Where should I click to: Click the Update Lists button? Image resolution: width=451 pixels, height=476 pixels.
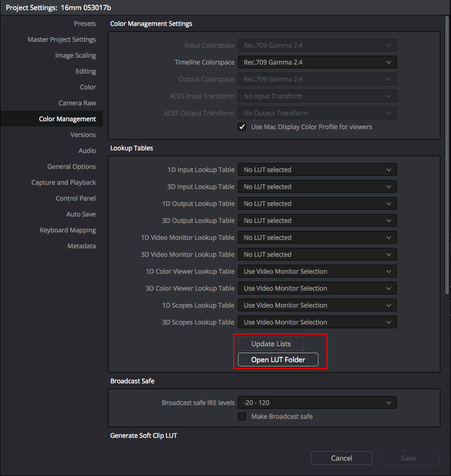click(x=271, y=343)
